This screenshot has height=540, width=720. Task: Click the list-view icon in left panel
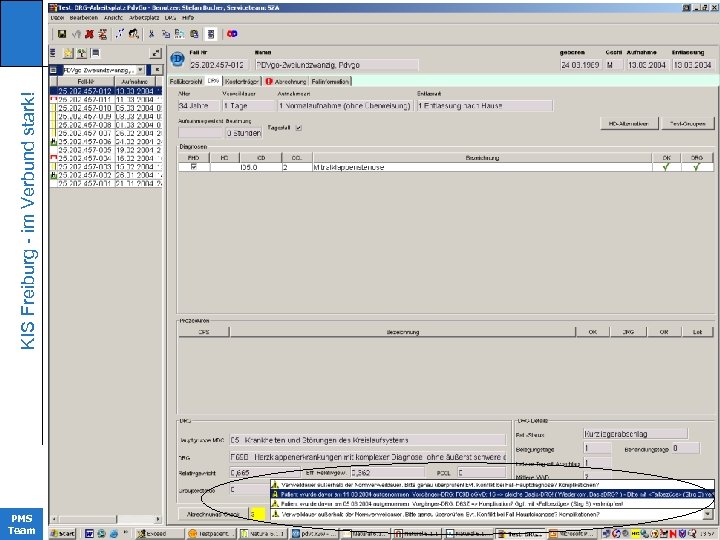point(96,53)
